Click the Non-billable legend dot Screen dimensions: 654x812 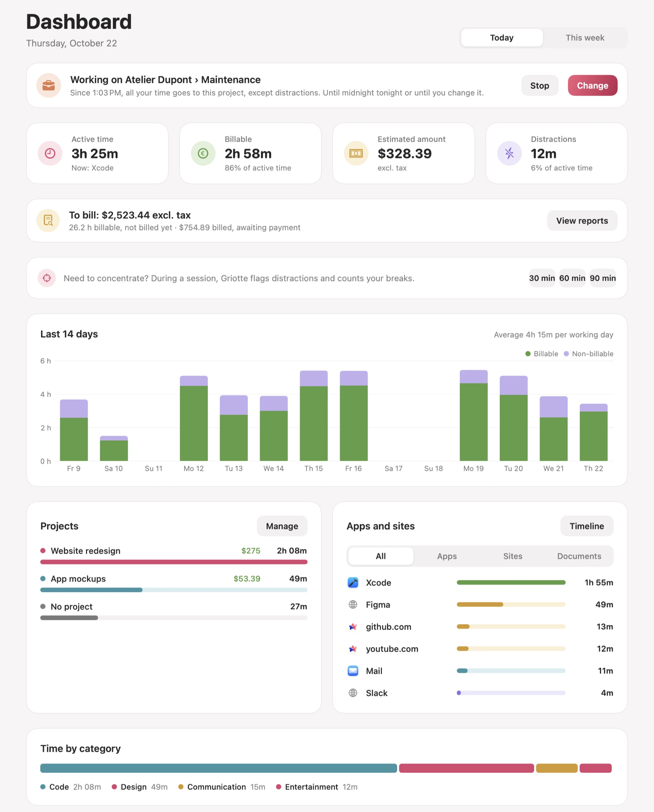pos(566,354)
